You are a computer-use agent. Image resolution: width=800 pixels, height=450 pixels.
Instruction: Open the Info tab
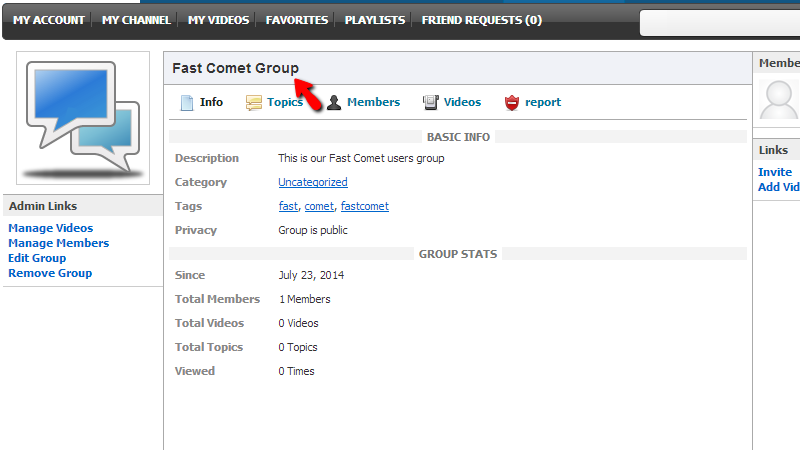tap(211, 102)
